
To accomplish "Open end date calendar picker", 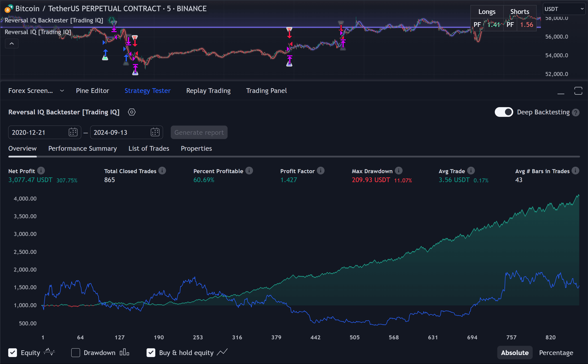I will tap(155, 132).
